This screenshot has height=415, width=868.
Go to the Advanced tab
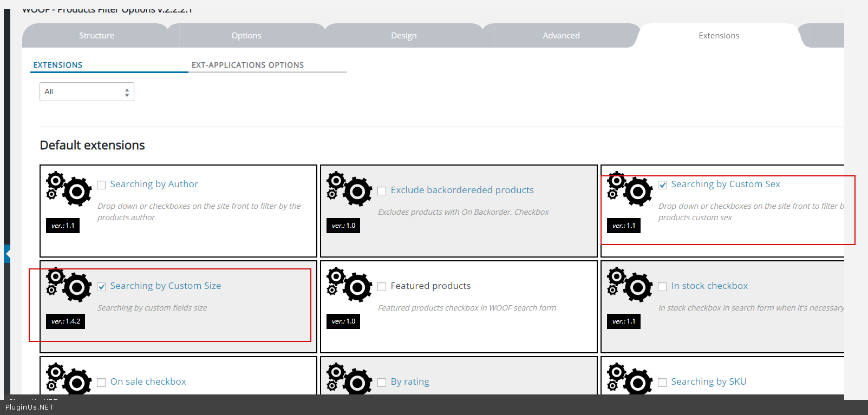[561, 36]
